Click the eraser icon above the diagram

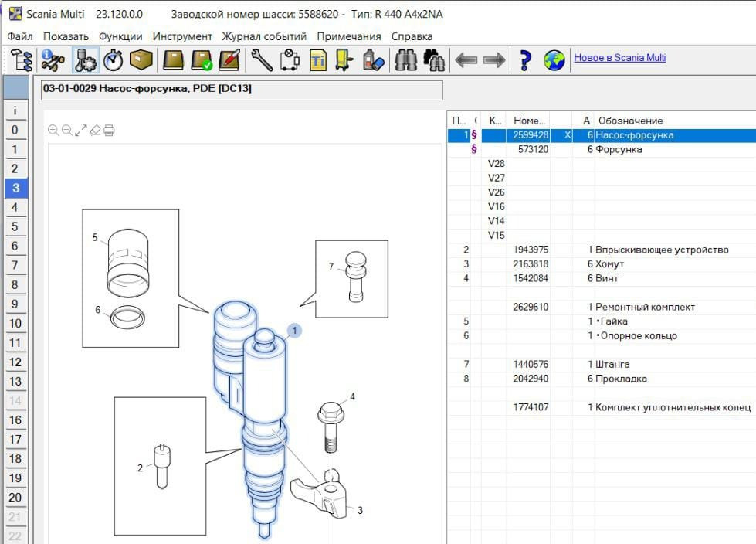(96, 131)
